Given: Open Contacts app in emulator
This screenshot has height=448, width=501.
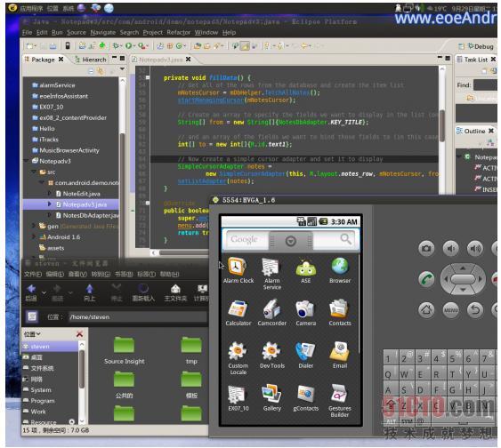Looking at the screenshot, I should tap(340, 313).
